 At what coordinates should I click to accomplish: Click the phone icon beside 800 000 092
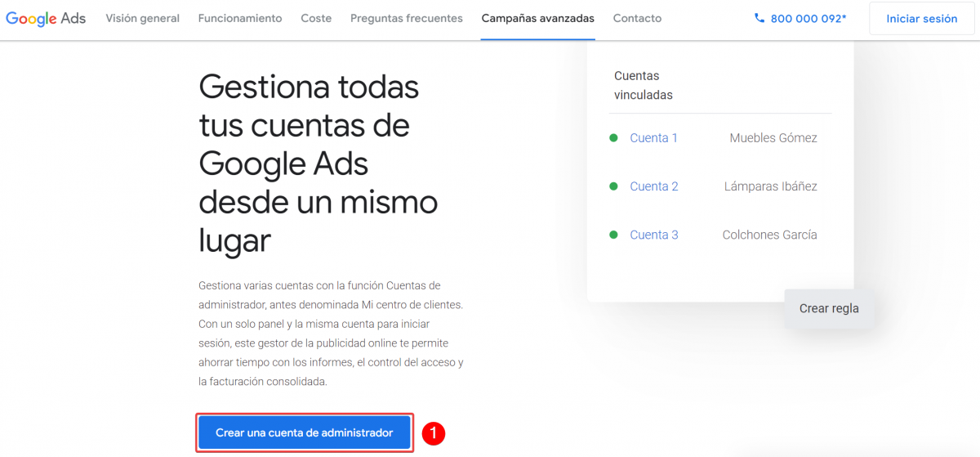(759, 18)
